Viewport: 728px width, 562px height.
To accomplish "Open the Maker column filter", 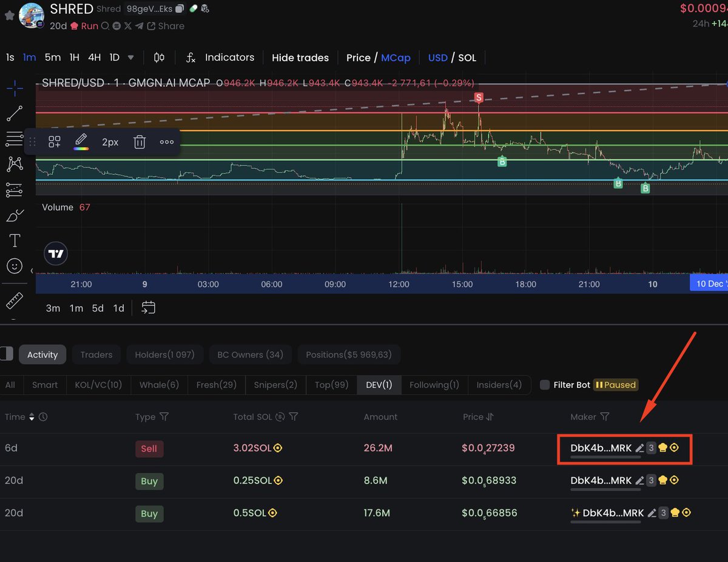I will [604, 417].
